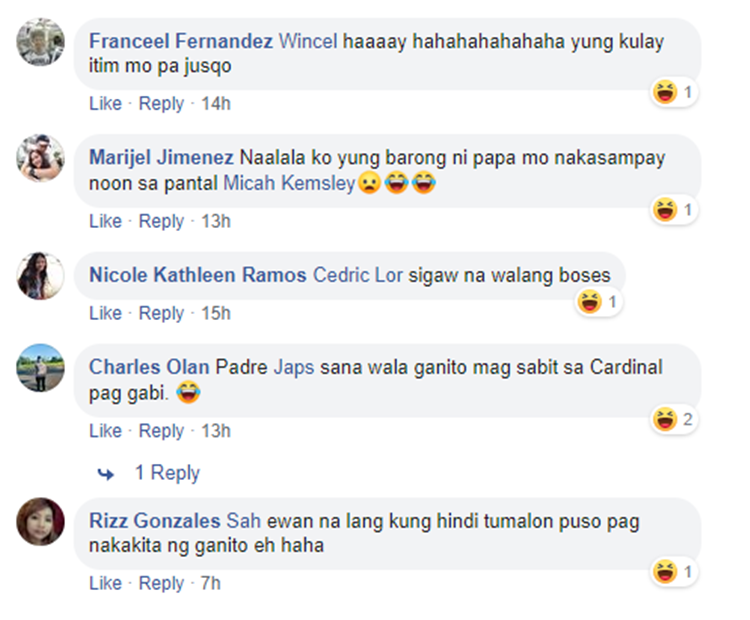Open Charles Olan's avatar
This screenshot has width=750, height=620.
[41, 368]
